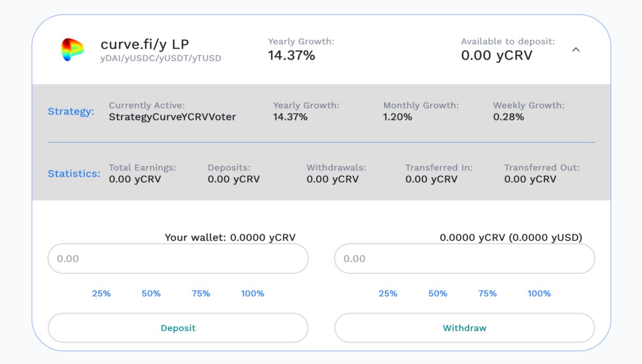The width and height of the screenshot is (642, 364).
Task: Click the Available to deposit 0.00 yCRV value
Action: pos(497,55)
